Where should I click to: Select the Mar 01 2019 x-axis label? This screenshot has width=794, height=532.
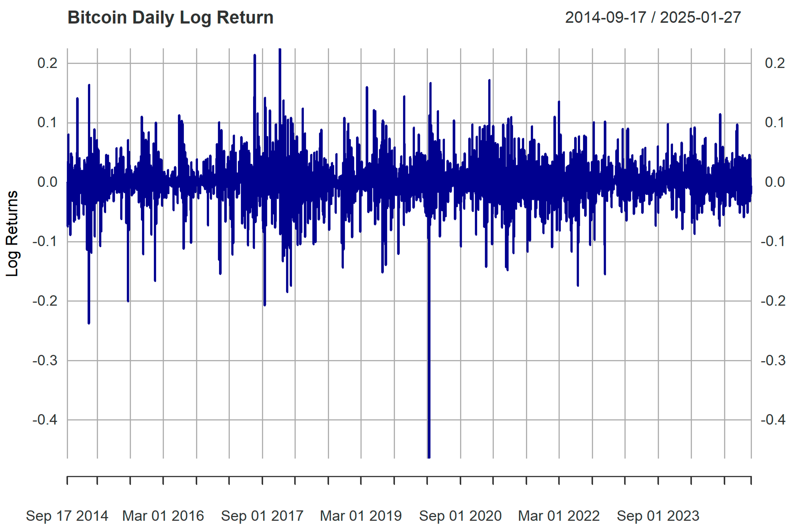pos(361,516)
